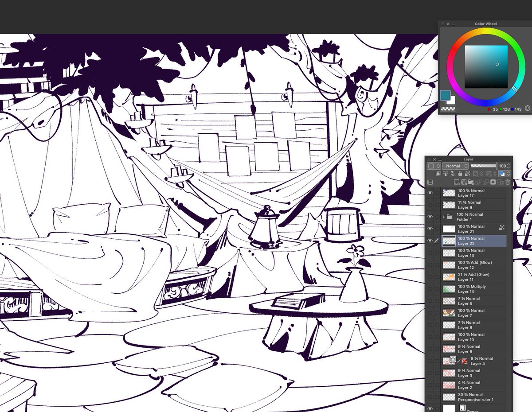
Task: Click the Layer 7 thumbnail
Action: coord(449,313)
